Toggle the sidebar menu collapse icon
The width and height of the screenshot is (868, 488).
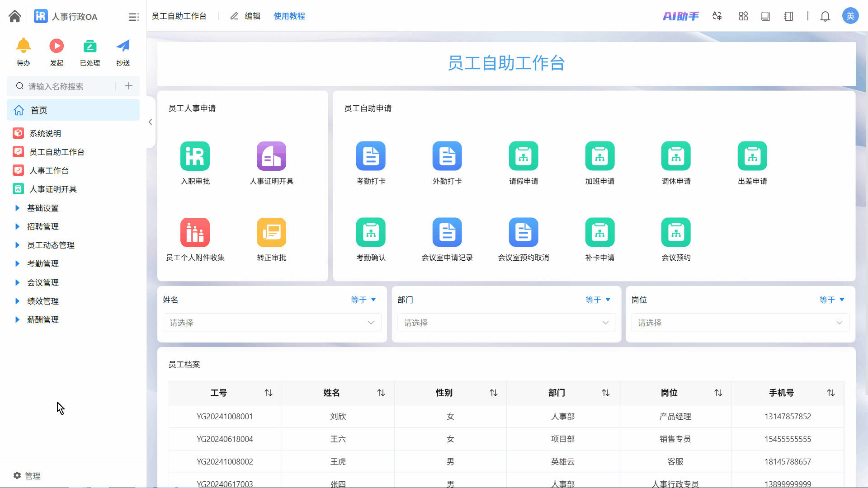(x=133, y=17)
